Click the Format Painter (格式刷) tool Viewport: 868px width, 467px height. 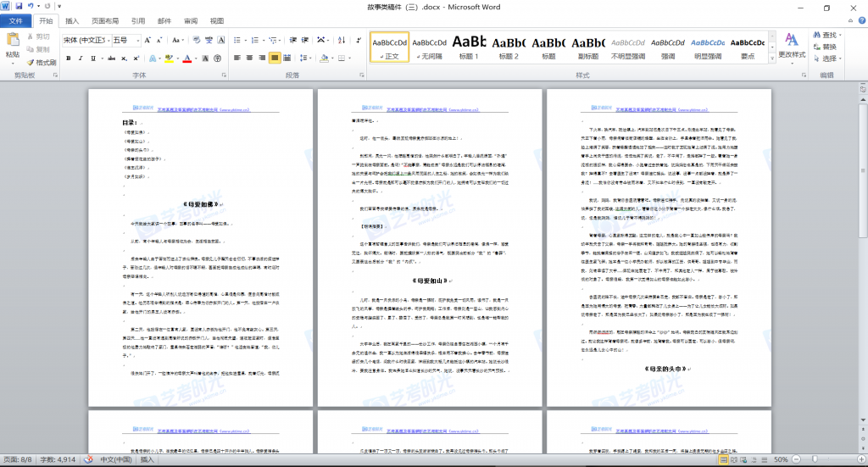click(41, 63)
